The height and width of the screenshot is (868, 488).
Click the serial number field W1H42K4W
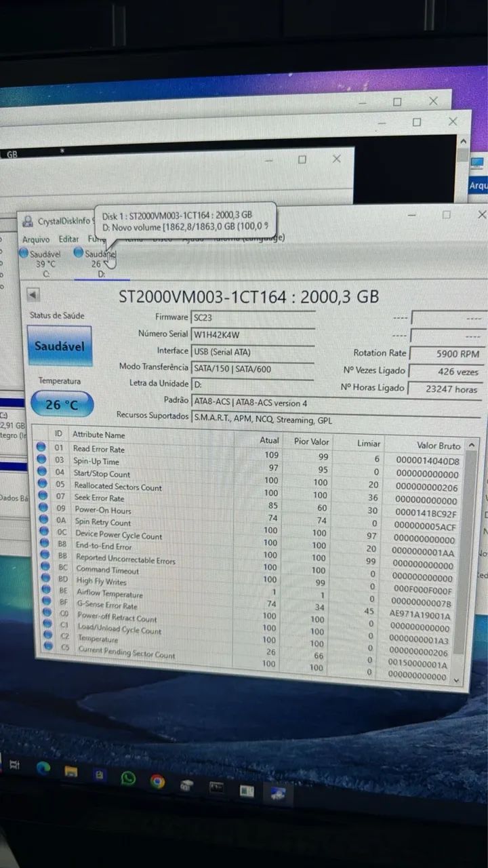pos(253,334)
